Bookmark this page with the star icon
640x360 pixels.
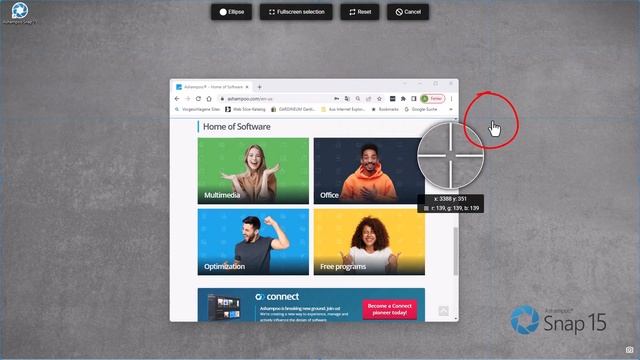[379, 99]
